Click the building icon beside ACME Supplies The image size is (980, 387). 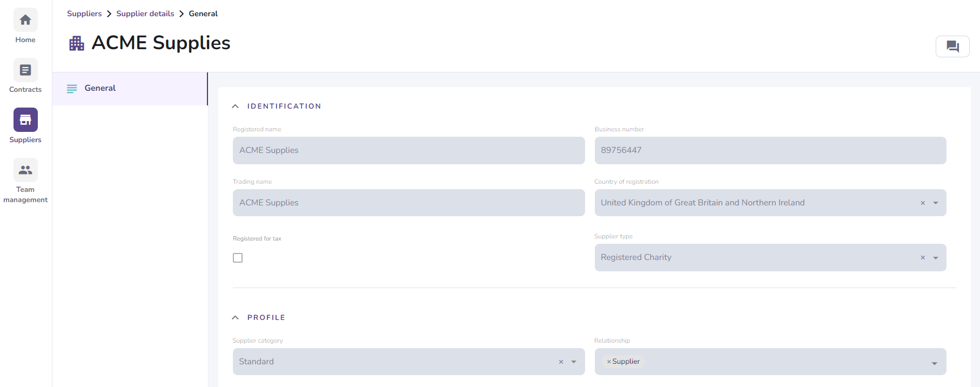[x=77, y=43]
